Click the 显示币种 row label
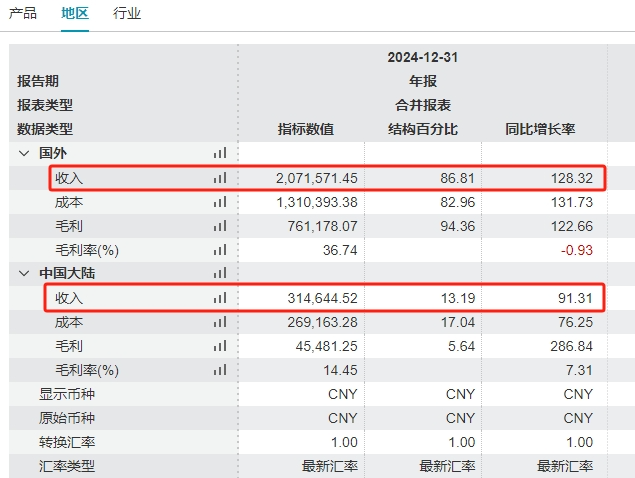Image resolution: width=635 pixels, height=478 pixels. 67,394
